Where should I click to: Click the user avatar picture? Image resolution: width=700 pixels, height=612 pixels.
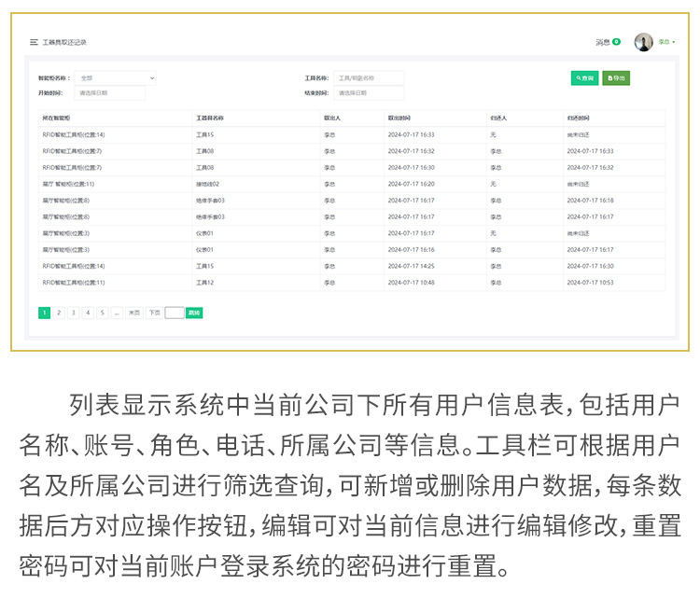(x=643, y=42)
